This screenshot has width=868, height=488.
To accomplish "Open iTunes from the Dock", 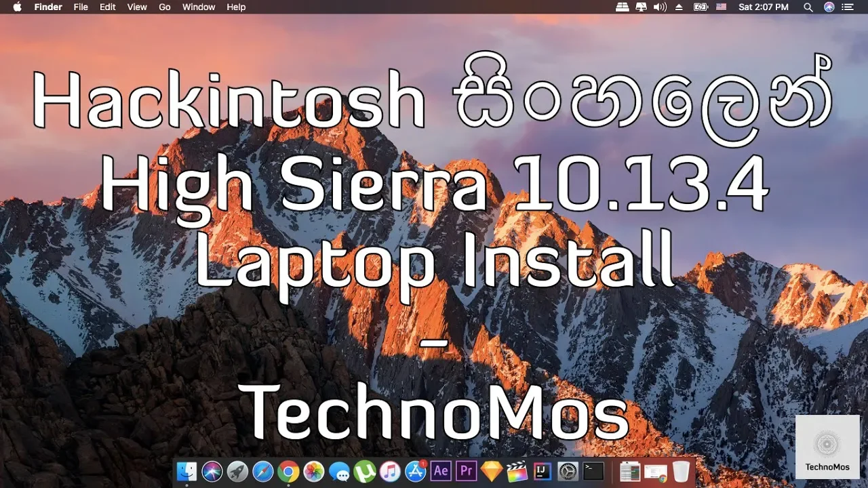I will point(390,471).
